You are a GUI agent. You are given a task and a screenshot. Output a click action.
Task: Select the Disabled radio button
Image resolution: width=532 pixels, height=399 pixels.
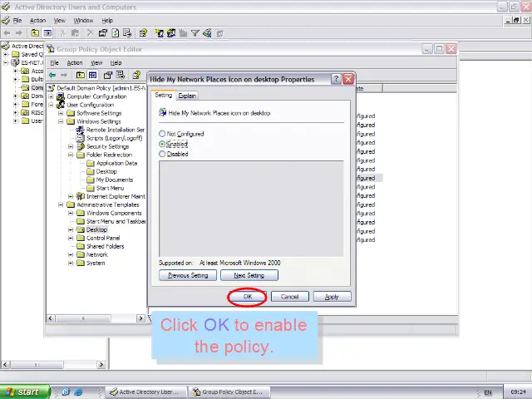[x=162, y=154]
